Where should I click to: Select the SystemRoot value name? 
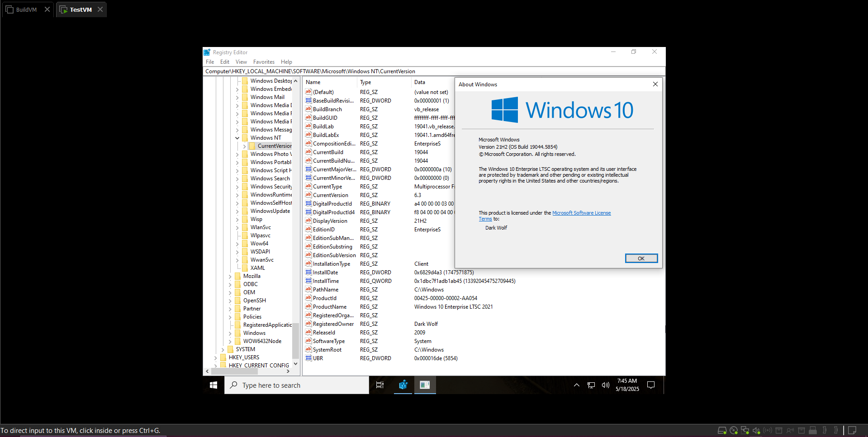point(327,350)
